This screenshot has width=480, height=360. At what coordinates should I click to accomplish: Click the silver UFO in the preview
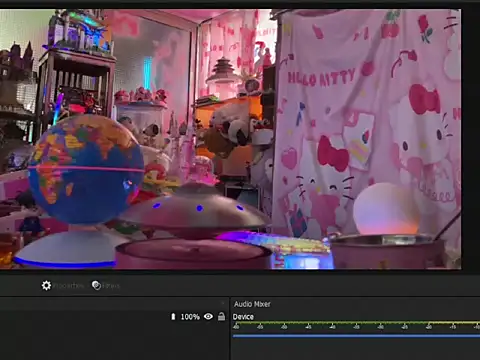196,210
